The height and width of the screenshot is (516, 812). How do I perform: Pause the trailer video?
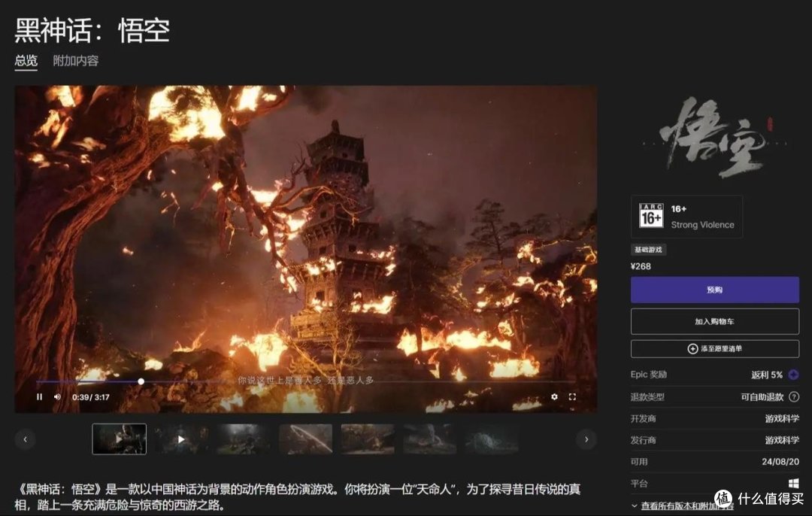coord(39,397)
